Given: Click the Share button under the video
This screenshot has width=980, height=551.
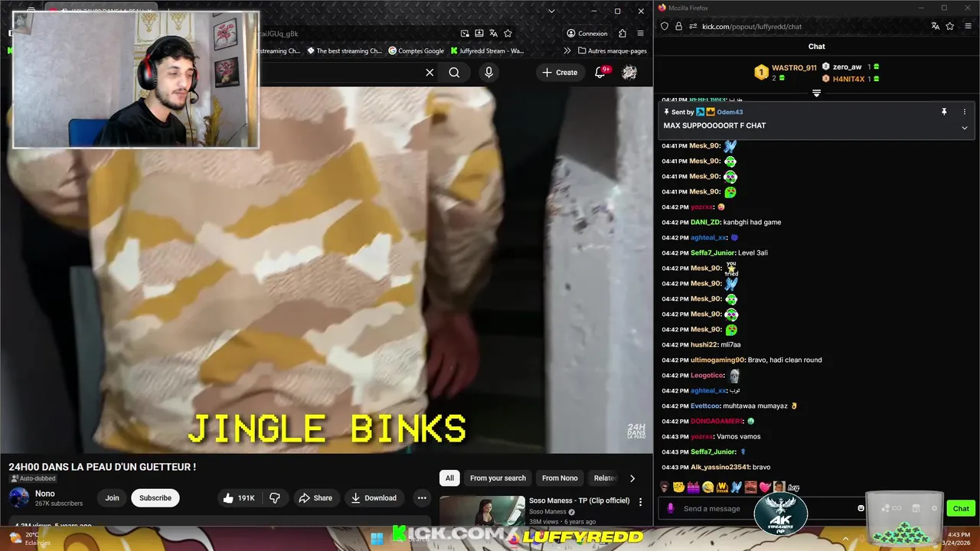Looking at the screenshot, I should 315,497.
